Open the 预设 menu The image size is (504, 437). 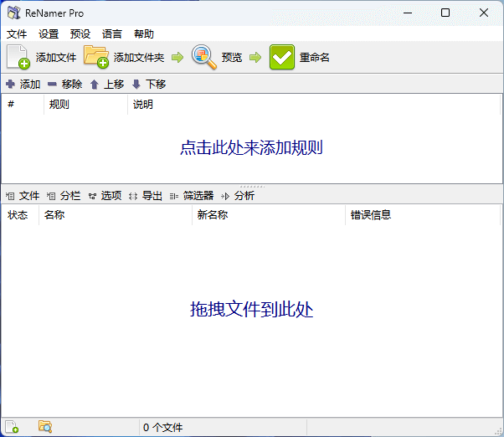click(80, 33)
